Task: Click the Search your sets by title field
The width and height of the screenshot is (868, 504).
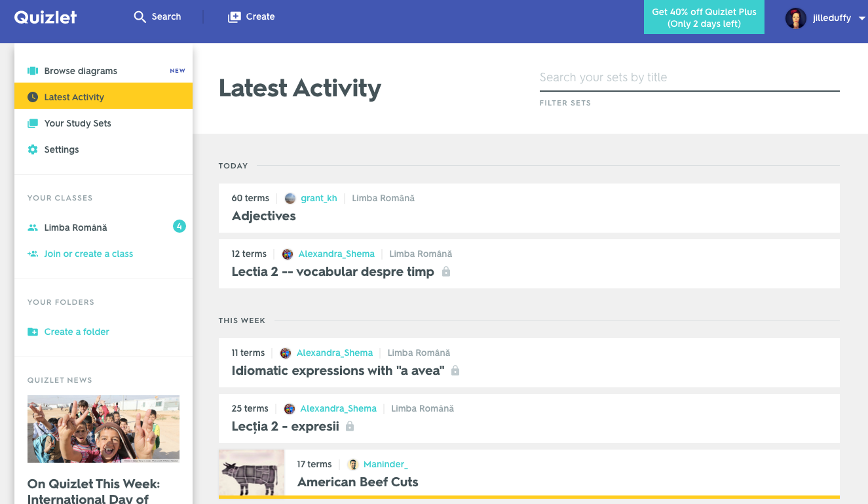Action: point(689,78)
